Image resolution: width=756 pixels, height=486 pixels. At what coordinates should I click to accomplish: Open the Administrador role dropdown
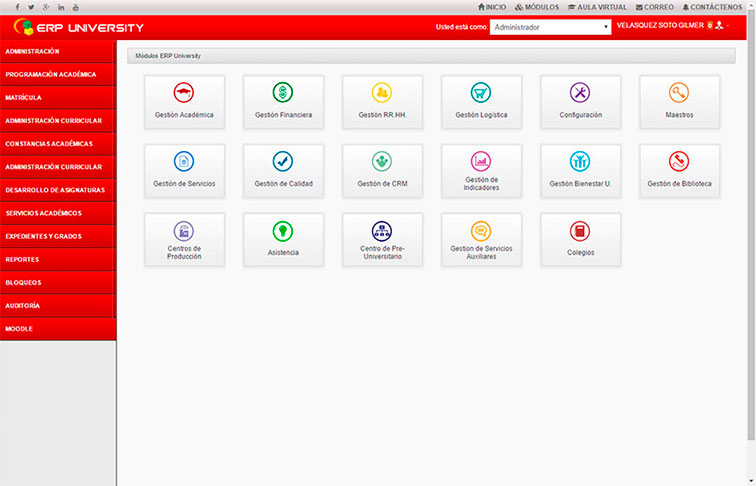point(550,27)
